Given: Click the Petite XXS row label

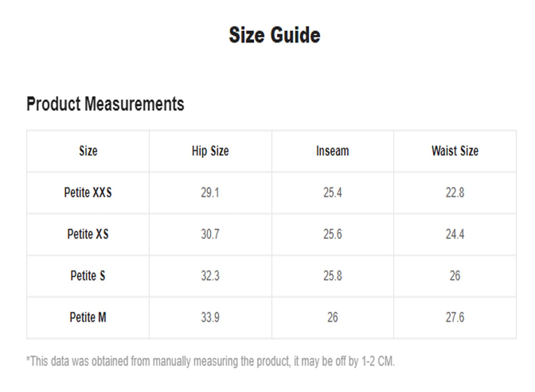Looking at the screenshot, I should pos(88,193).
